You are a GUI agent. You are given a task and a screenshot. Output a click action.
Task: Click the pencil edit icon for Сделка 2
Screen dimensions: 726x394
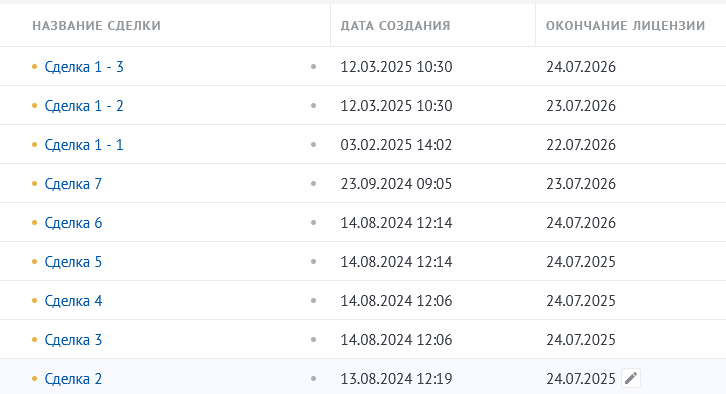(631, 378)
